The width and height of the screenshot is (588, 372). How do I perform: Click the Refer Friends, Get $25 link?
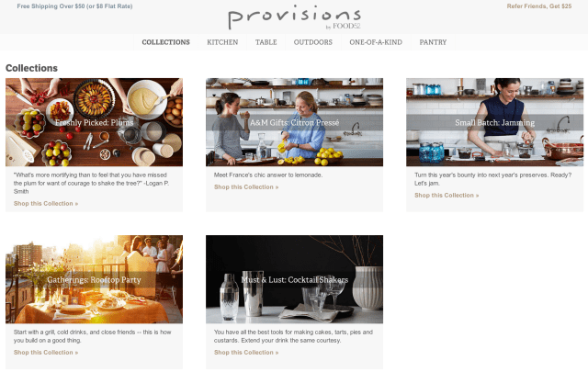tap(539, 6)
